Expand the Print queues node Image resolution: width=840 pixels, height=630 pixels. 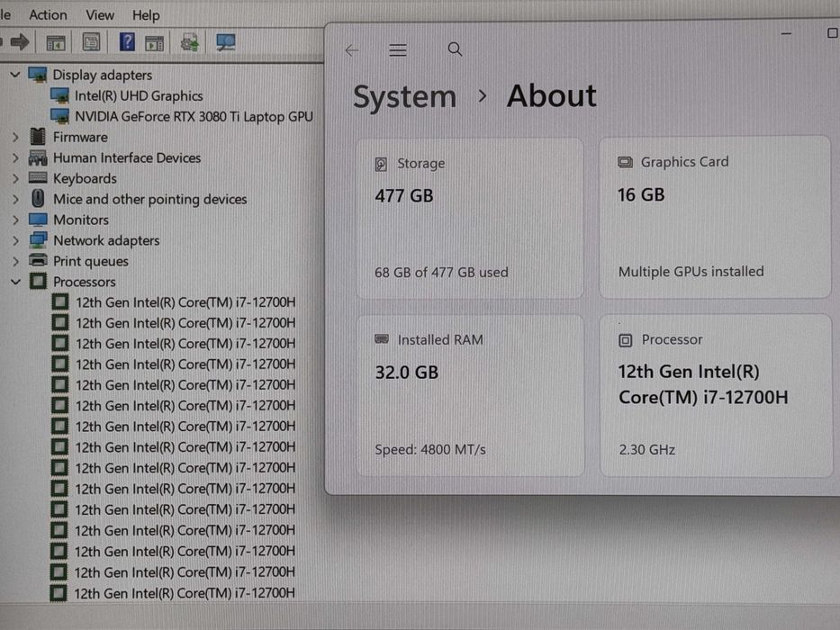pyautogui.click(x=15, y=261)
